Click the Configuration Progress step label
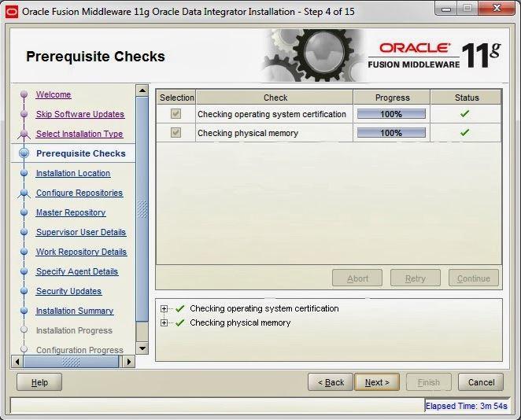Image resolution: width=521 pixels, height=420 pixels. pyautogui.click(x=79, y=350)
